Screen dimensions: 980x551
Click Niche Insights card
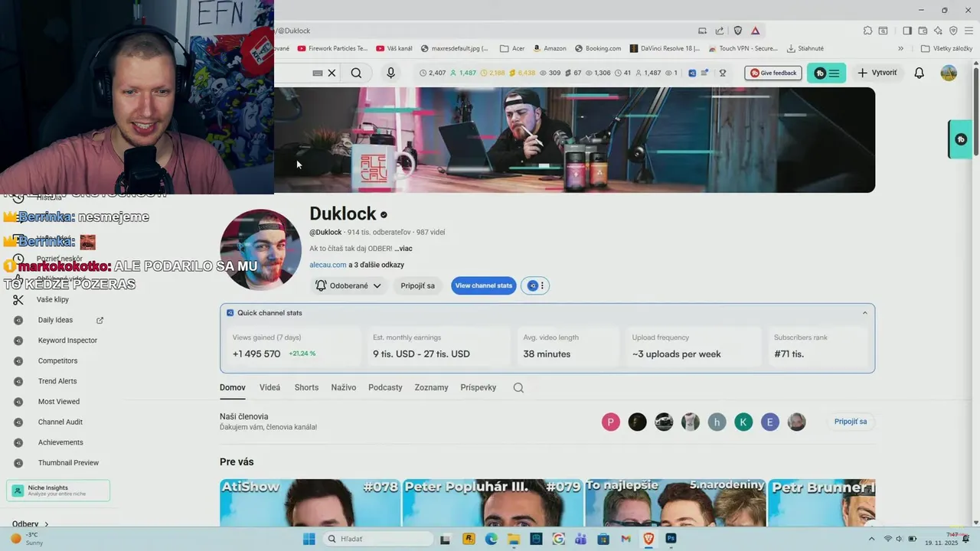click(58, 491)
